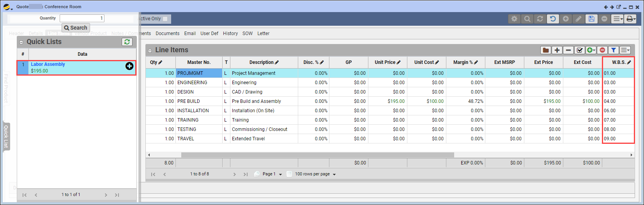The width and height of the screenshot is (644, 205).
Task: Collapse the Quick Lists section
Action: (21, 42)
